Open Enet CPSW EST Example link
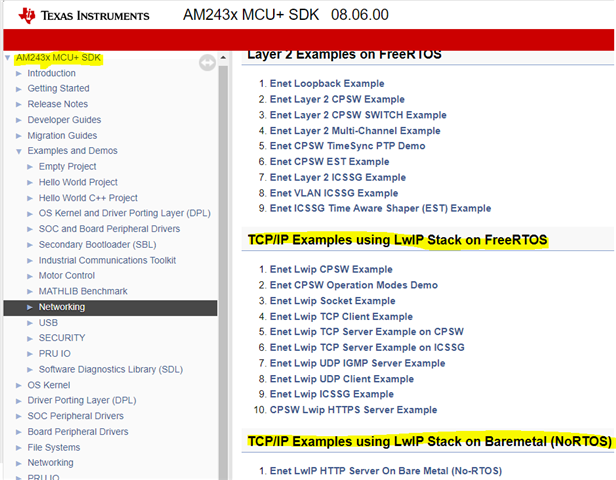Screen dimensions: 616x480 pos(329,162)
